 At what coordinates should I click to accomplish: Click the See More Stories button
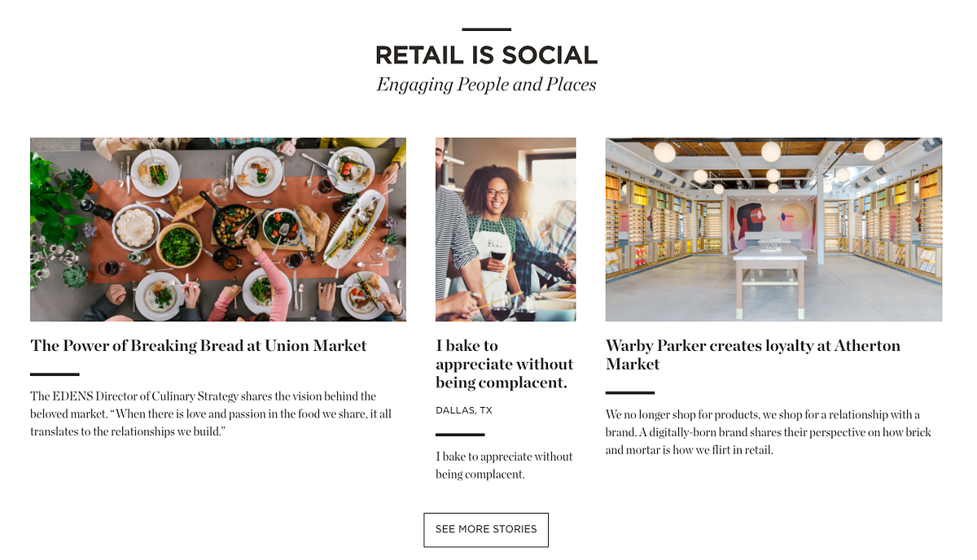point(486,529)
